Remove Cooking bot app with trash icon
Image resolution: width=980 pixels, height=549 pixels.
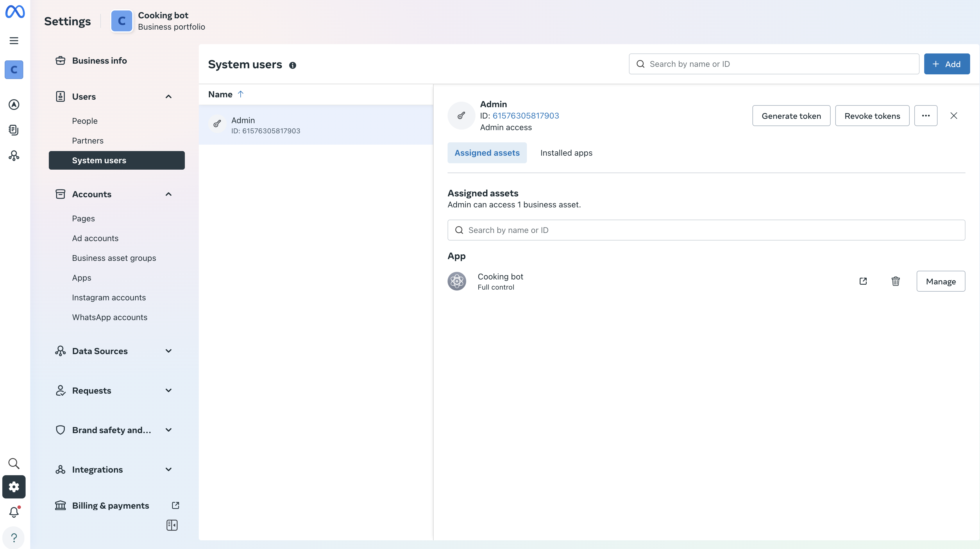pos(895,281)
